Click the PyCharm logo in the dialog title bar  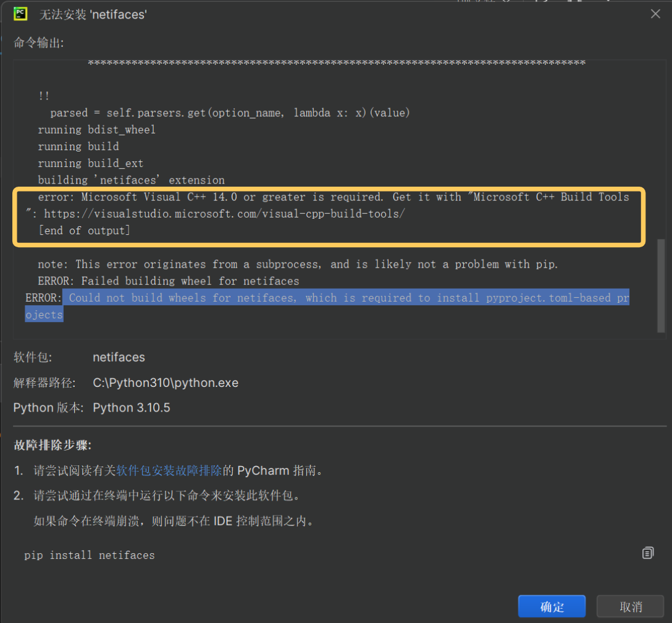pyautogui.click(x=20, y=14)
